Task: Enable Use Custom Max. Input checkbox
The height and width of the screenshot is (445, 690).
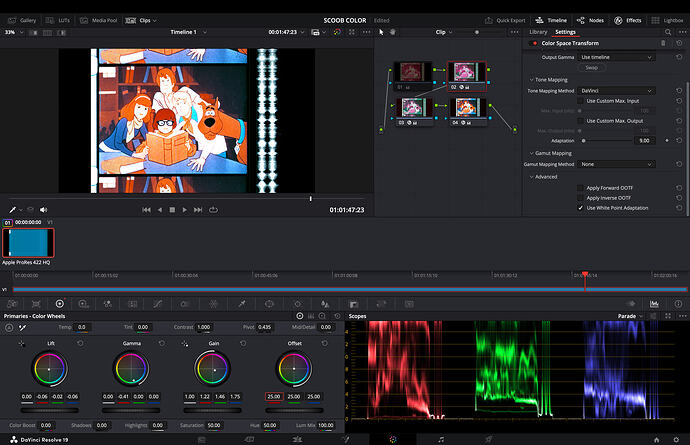Action: coord(581,101)
